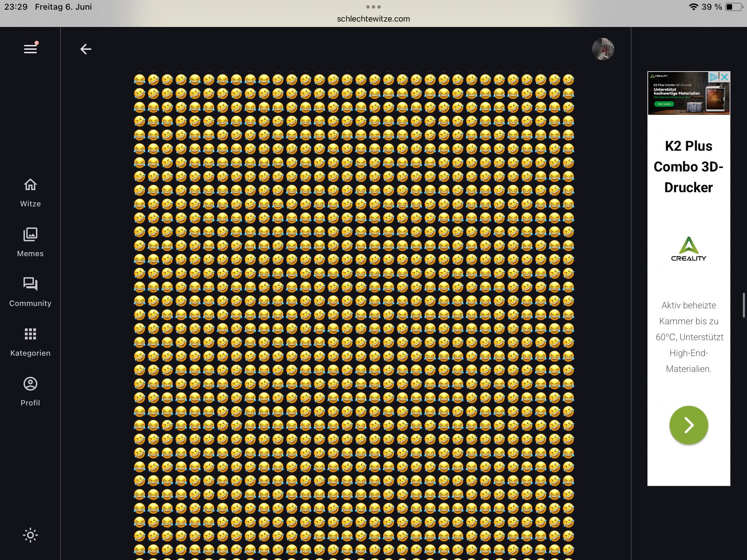Go back using the arrow icon

pos(86,49)
